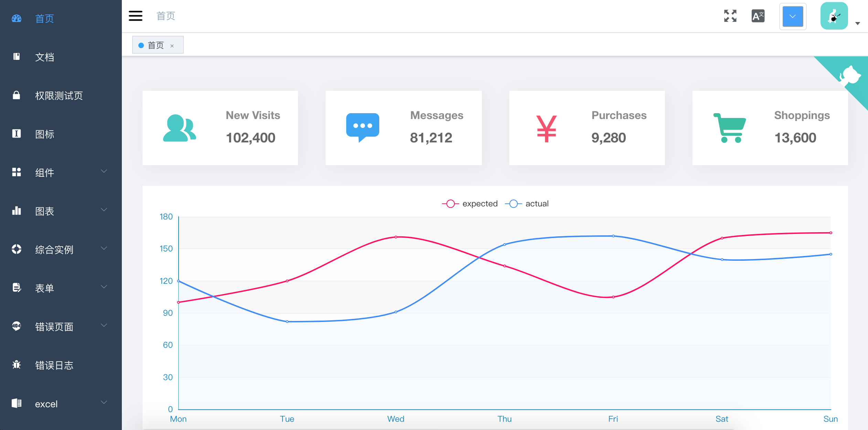Close the 首页 tab
The image size is (868, 430).
click(x=172, y=45)
